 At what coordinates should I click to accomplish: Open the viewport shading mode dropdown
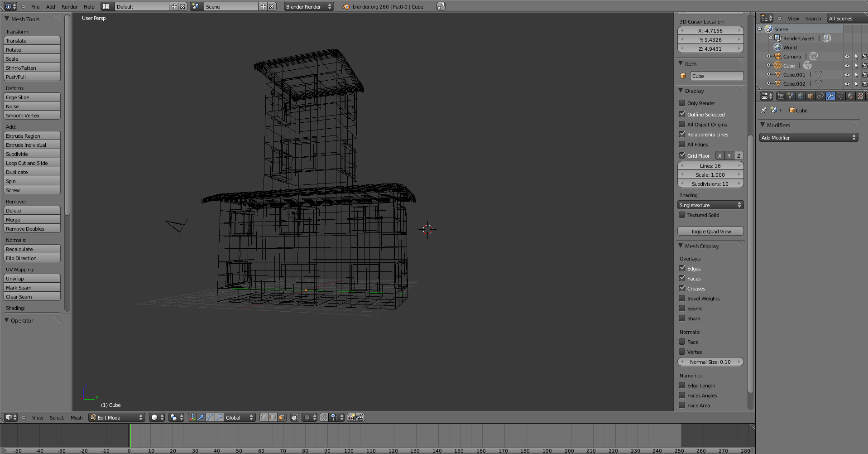click(x=157, y=417)
